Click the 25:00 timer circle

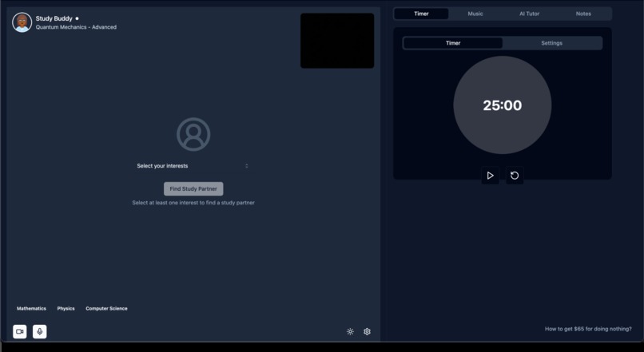point(503,105)
